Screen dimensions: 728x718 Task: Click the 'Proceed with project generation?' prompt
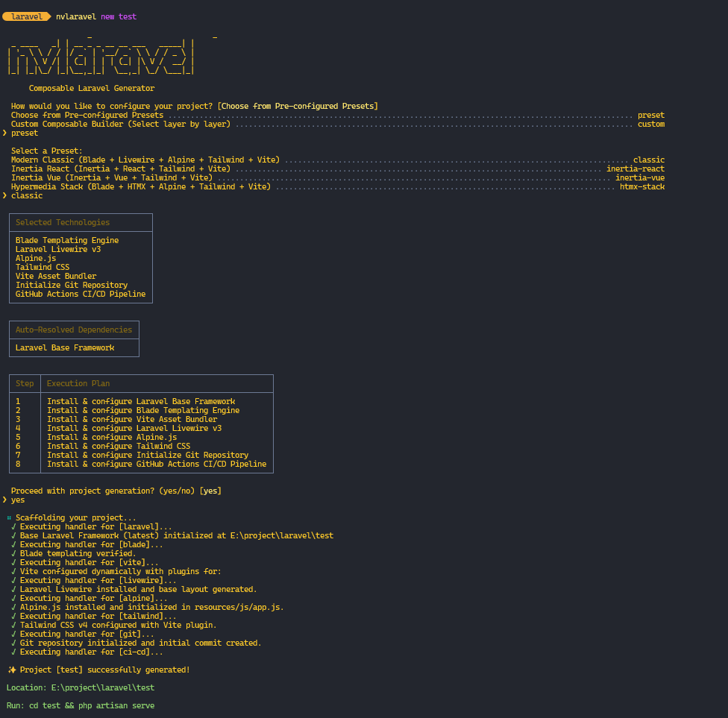[116, 491]
